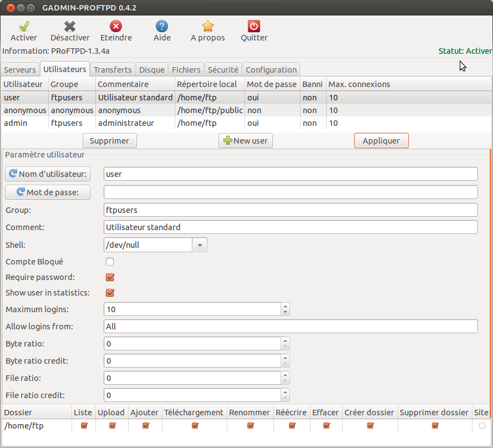Uncheck the Require password checkbox
The image size is (493, 448).
point(110,277)
